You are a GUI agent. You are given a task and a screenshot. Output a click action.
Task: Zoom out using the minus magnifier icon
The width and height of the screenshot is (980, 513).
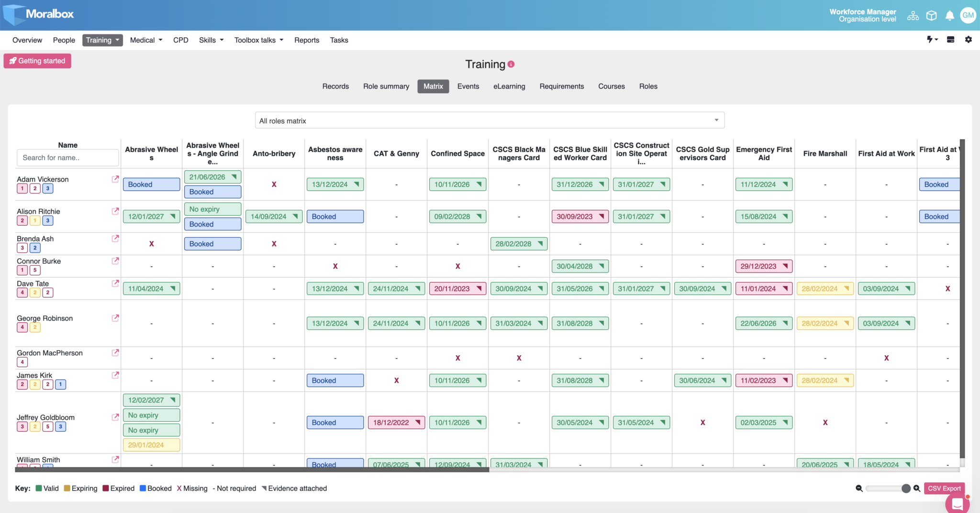858,488
